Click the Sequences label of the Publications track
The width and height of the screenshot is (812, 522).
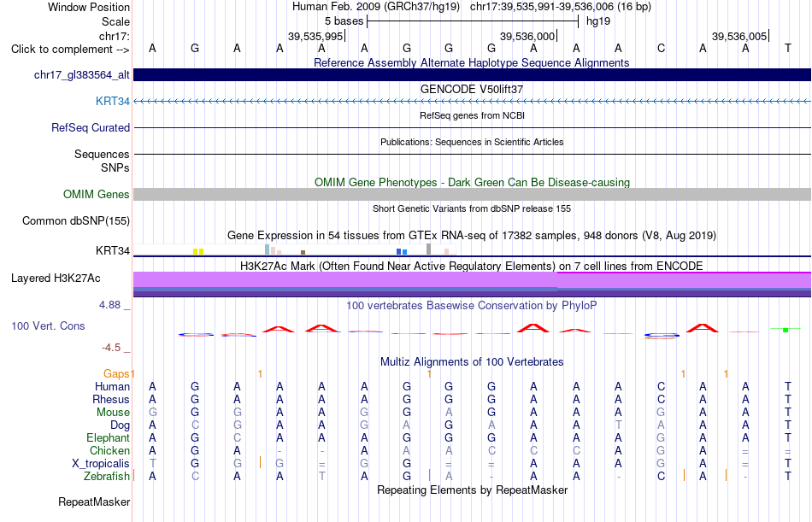[x=102, y=155]
